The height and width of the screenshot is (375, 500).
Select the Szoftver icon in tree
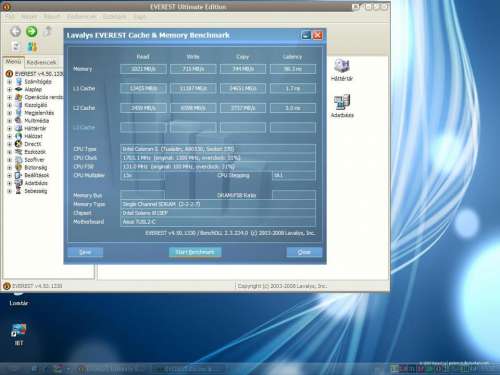19,160
